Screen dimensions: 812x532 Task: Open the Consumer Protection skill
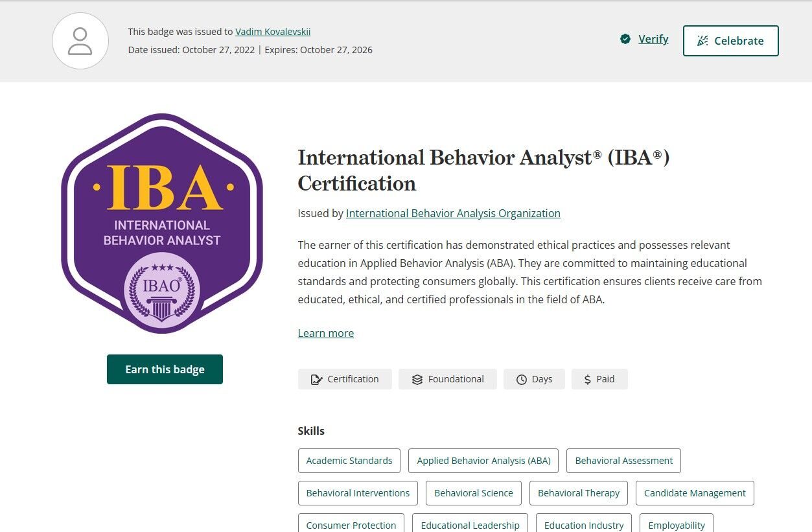pyautogui.click(x=351, y=524)
